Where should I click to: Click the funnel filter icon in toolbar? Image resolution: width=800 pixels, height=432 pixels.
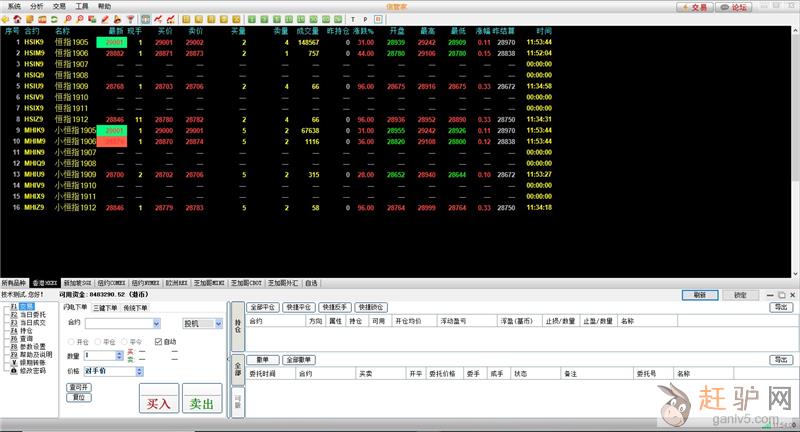pos(130,19)
